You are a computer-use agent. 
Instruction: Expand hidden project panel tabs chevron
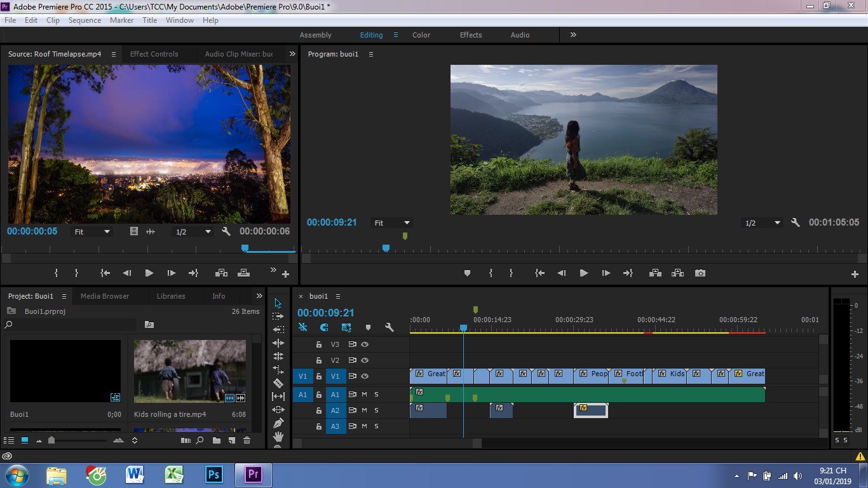[259, 296]
